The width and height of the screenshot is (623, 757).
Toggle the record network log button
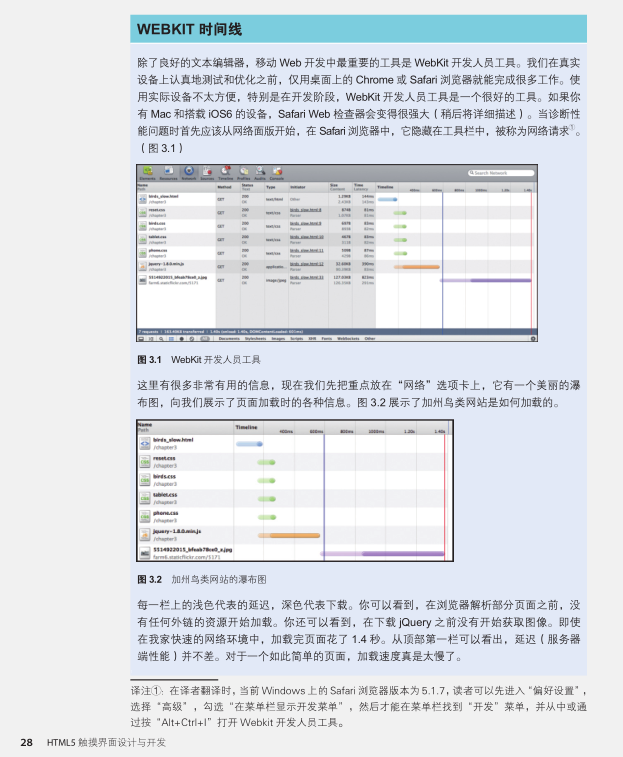coord(182,338)
